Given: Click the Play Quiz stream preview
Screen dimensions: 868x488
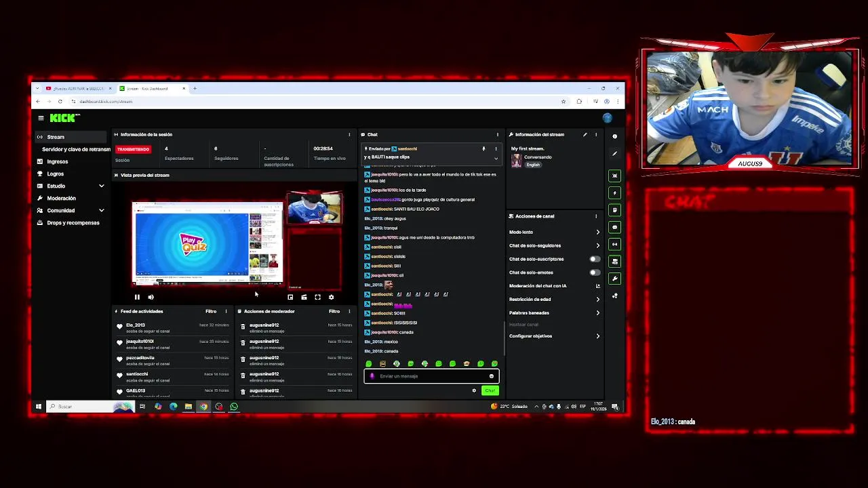Looking at the screenshot, I should 192,243.
